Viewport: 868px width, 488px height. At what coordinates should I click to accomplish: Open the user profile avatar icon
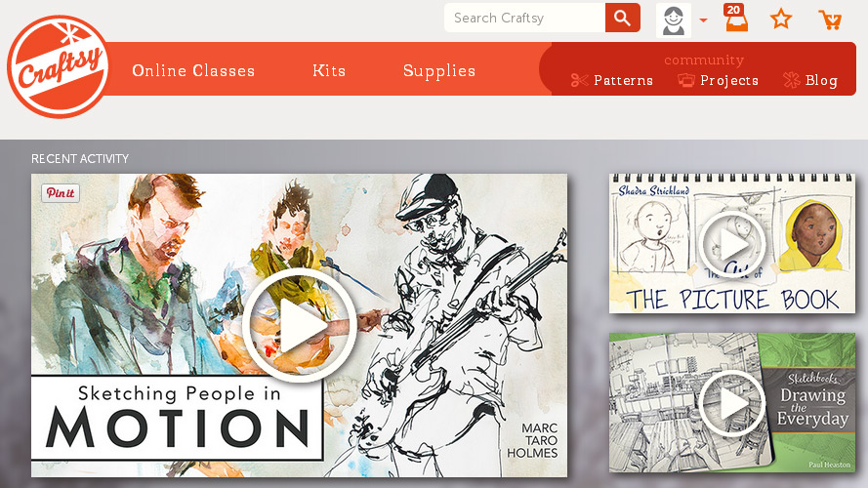[x=674, y=20]
